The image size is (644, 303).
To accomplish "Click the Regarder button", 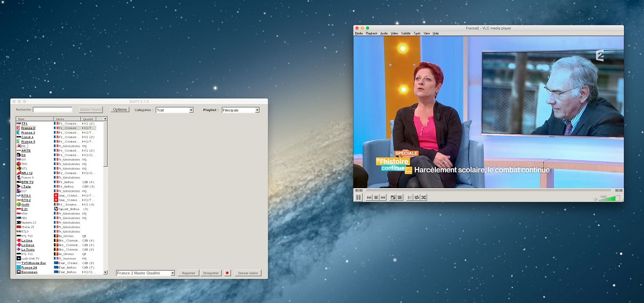I will point(189,273).
